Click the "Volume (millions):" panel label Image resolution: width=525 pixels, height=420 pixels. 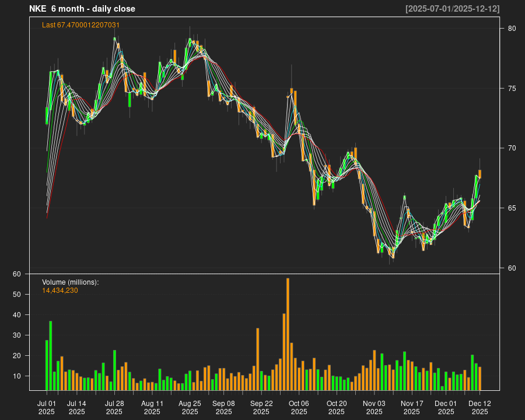[x=71, y=282]
